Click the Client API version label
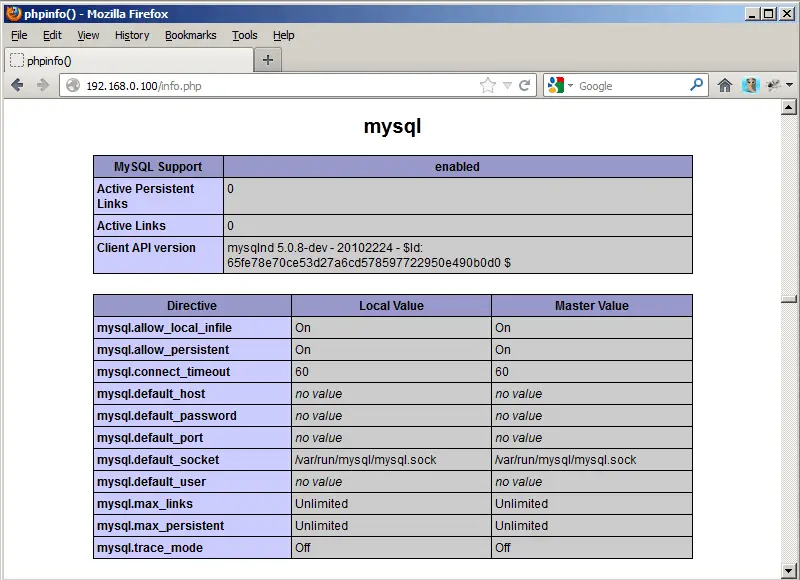 click(146, 247)
